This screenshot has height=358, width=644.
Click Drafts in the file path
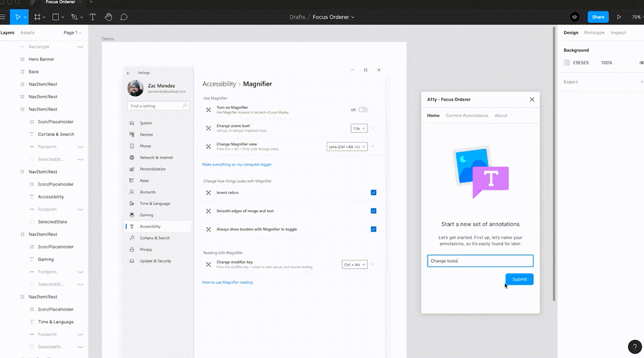(x=297, y=17)
